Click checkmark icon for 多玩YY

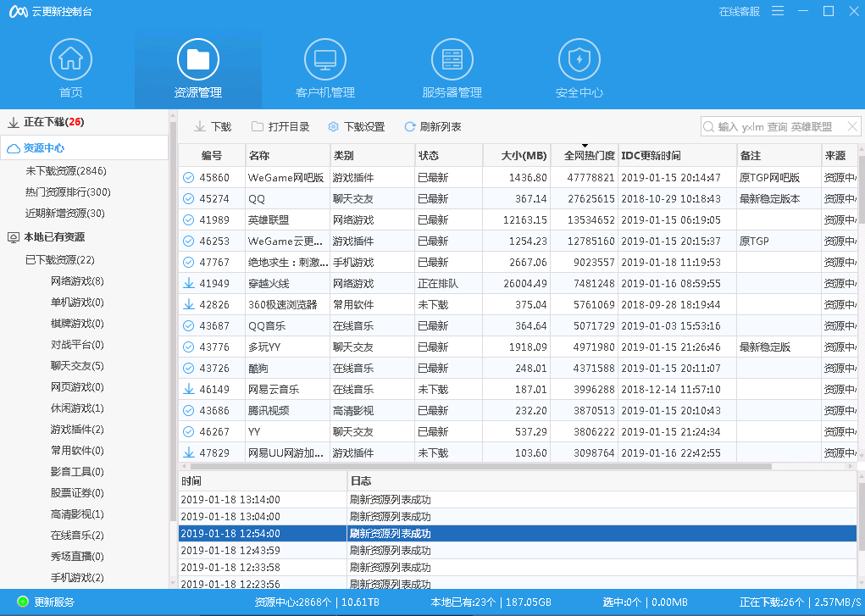[x=189, y=347]
